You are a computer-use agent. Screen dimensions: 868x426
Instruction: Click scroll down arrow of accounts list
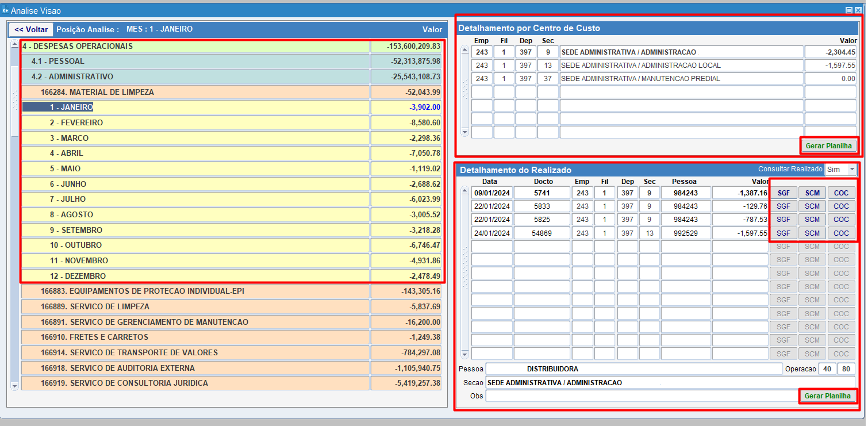click(14, 386)
